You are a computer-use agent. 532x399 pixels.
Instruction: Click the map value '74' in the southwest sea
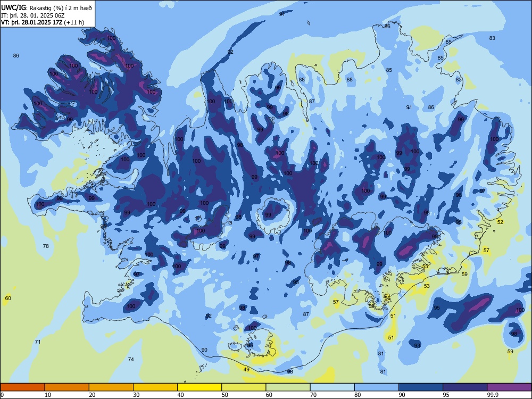pyautogui.click(x=131, y=359)
